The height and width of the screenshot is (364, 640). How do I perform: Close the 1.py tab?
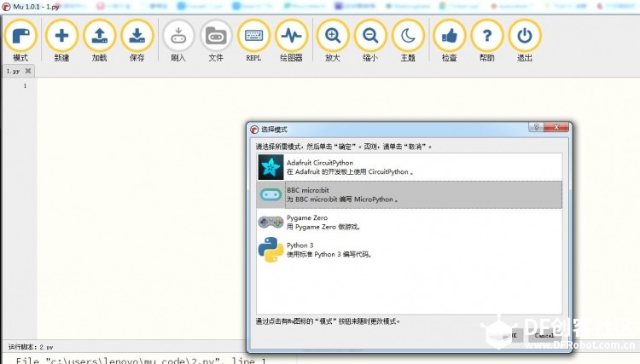coord(28,71)
